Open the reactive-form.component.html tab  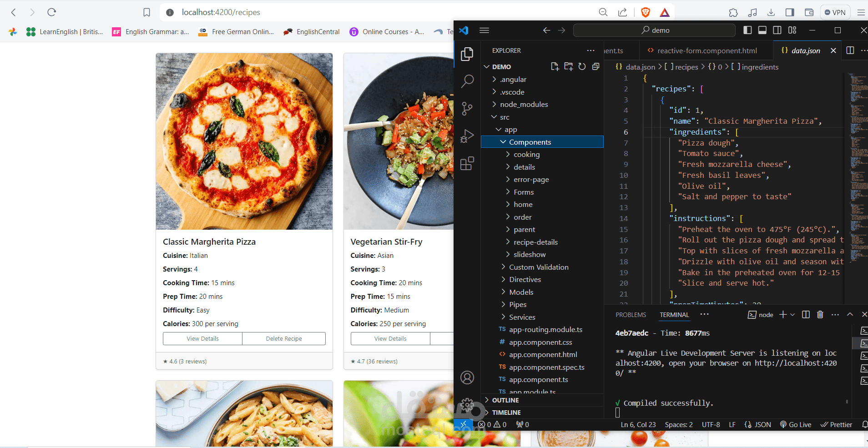(707, 50)
